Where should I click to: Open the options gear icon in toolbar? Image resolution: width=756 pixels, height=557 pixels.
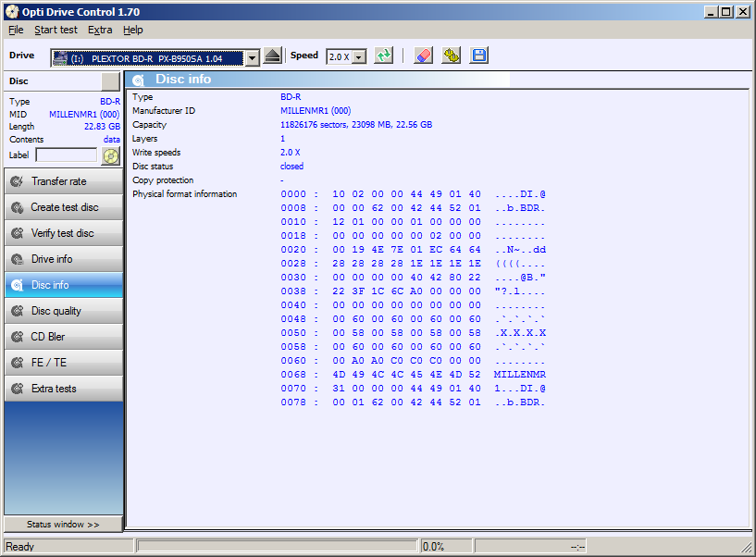coord(451,56)
